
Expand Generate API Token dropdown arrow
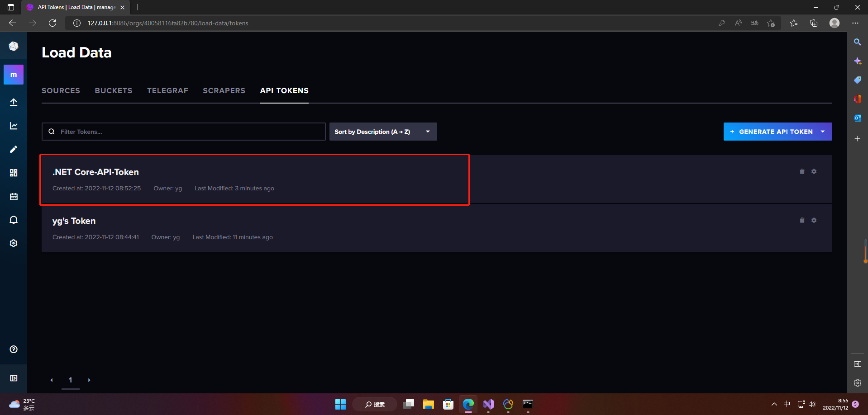tap(823, 132)
